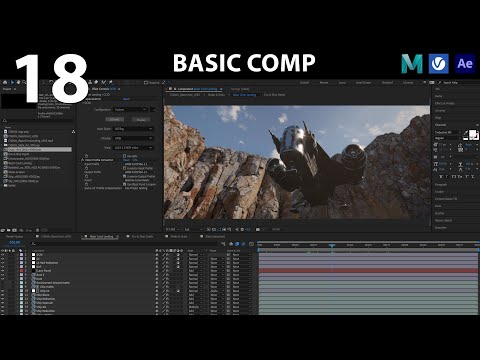
Task: Click the red label color of Lens Flare layer
Action: [x=21, y=271]
